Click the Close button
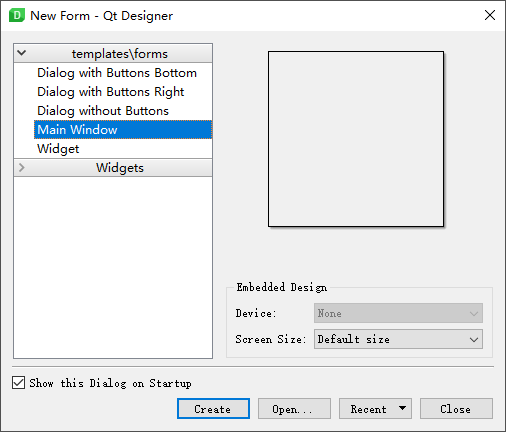Screen dimensions: 506x432 pos(456,409)
